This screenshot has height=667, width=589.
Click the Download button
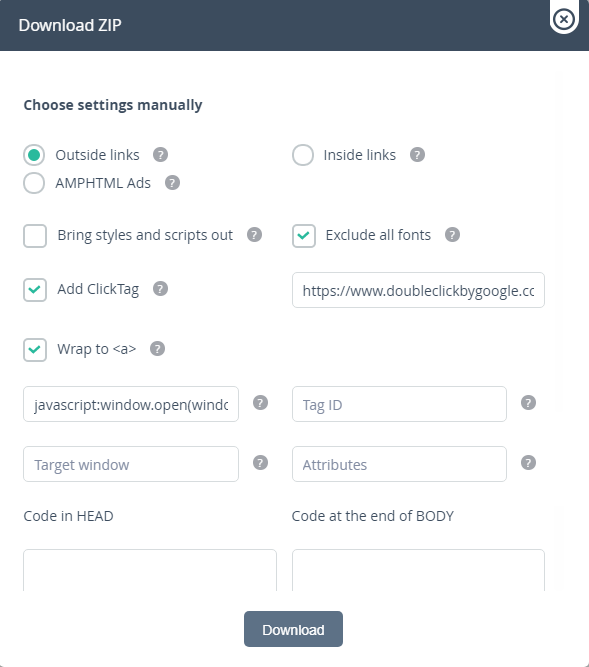[293, 629]
